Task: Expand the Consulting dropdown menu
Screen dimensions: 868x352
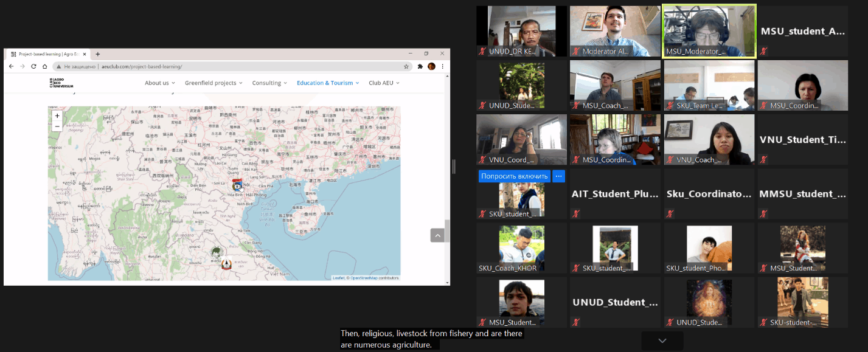Action: pyautogui.click(x=269, y=83)
